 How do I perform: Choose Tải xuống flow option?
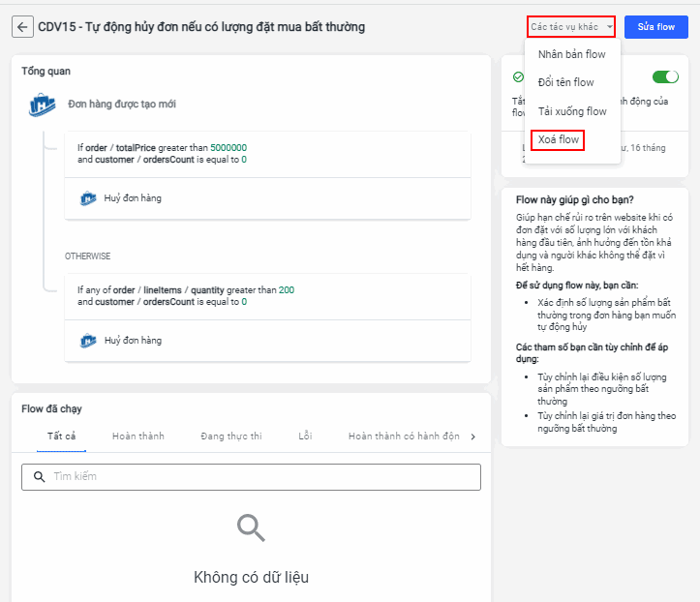572,111
